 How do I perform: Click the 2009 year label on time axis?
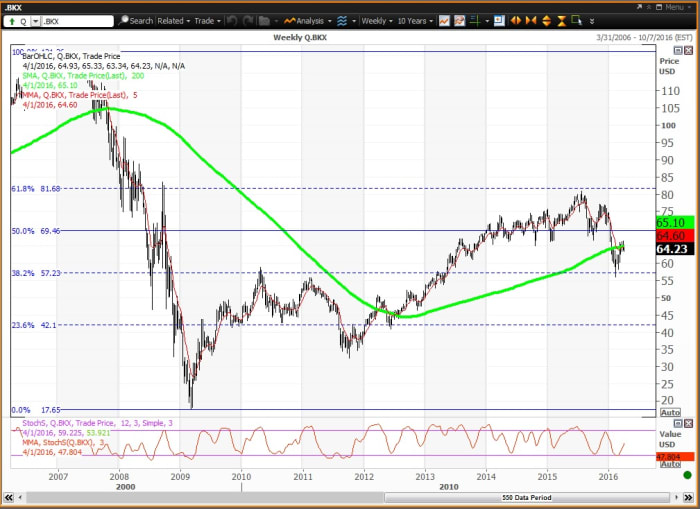(180, 476)
